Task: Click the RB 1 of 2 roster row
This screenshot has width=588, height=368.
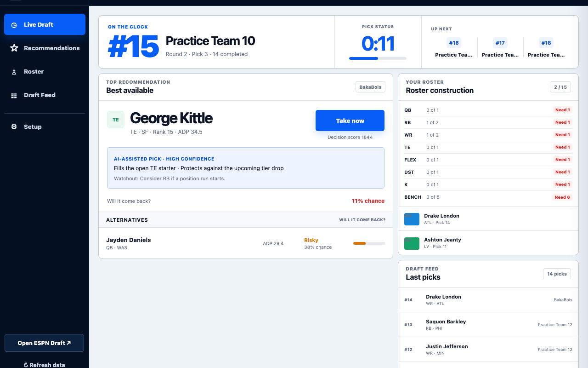Action: click(x=487, y=122)
